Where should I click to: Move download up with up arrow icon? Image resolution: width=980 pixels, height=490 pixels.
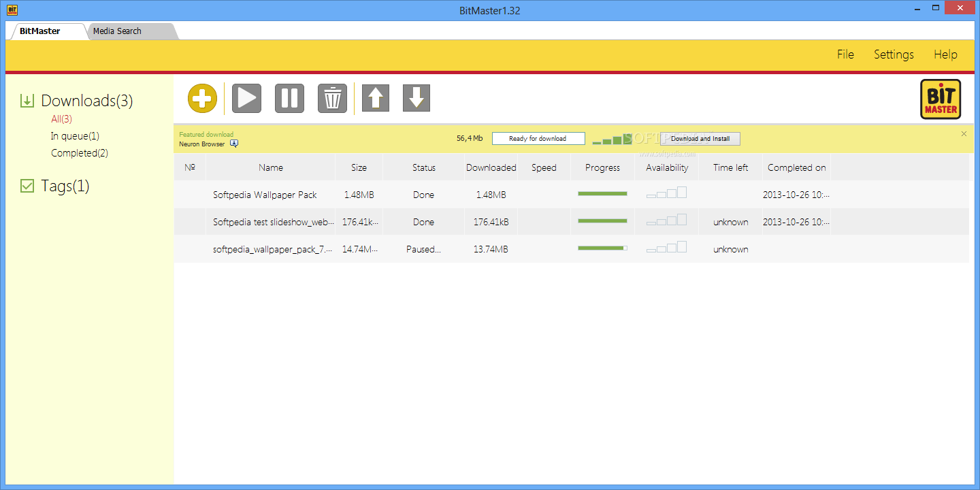[x=375, y=98]
